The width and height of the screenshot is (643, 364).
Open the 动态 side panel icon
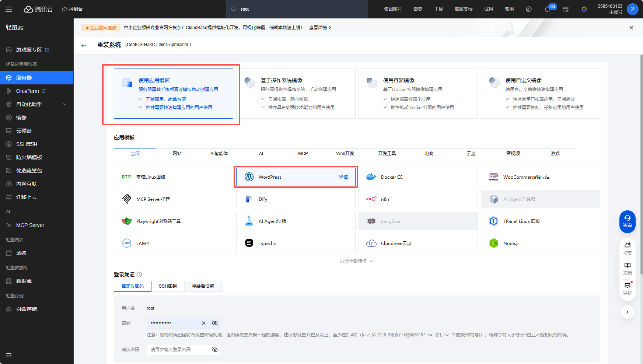click(x=628, y=249)
